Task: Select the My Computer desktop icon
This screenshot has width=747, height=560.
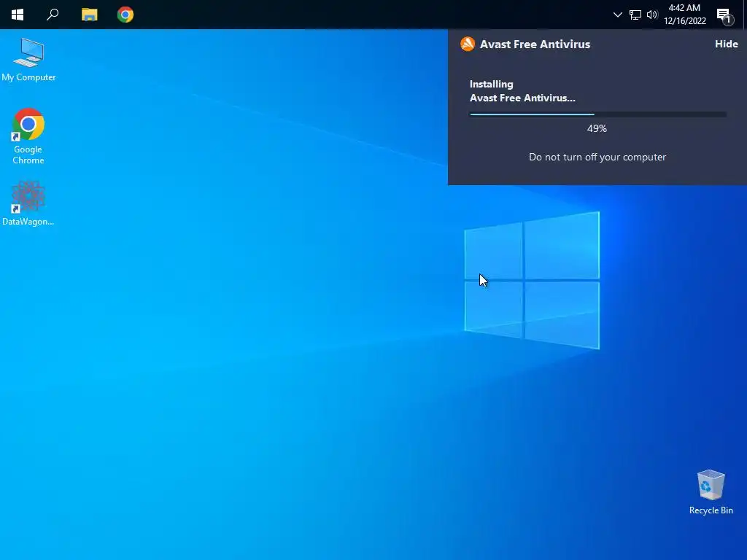Action: [x=28, y=60]
